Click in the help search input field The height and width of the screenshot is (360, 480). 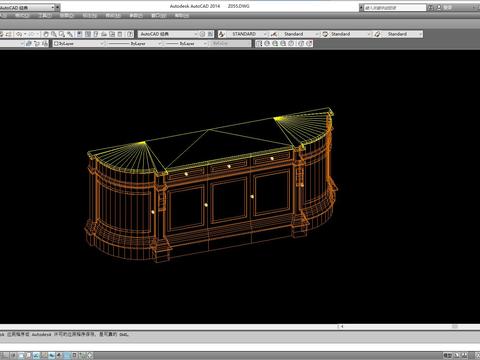coord(395,7)
